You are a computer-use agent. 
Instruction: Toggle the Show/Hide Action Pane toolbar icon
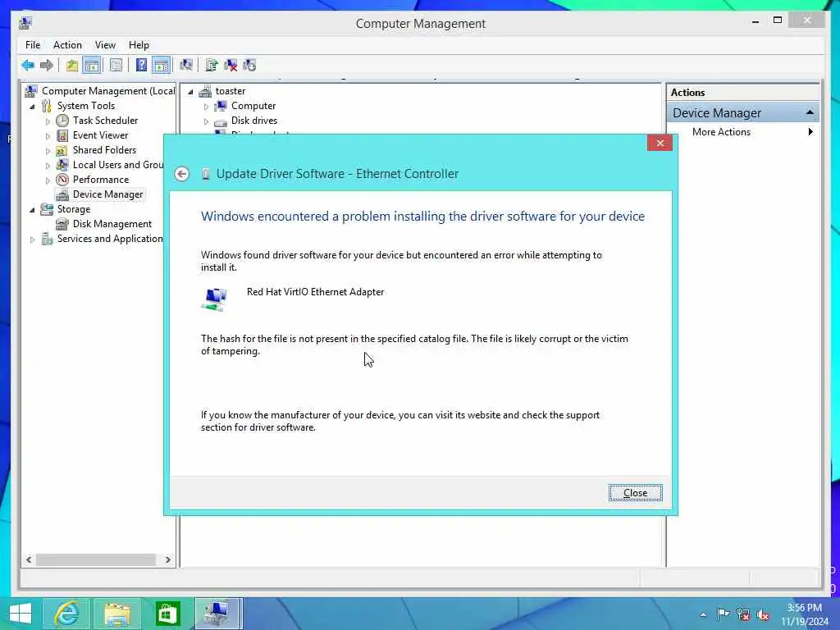[x=162, y=66]
